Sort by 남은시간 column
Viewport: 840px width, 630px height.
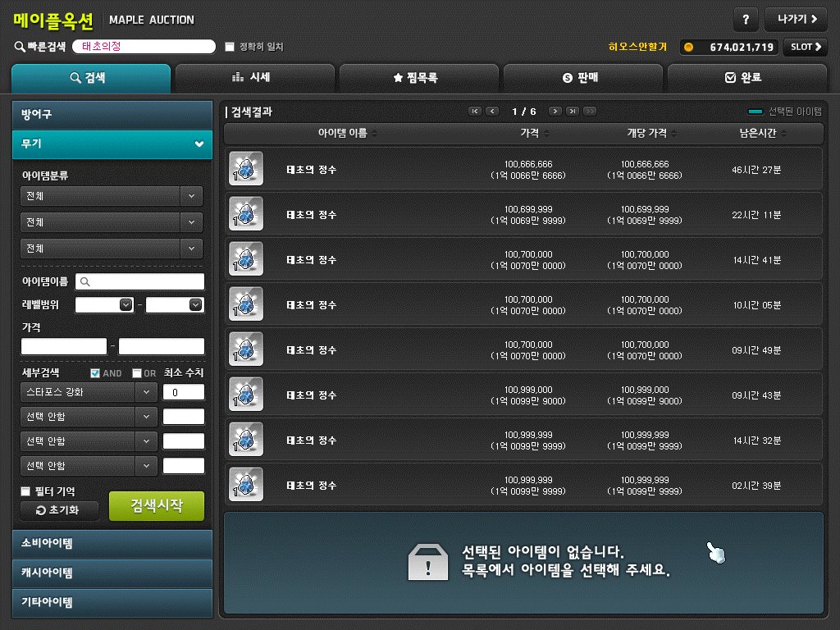pyautogui.click(x=763, y=134)
